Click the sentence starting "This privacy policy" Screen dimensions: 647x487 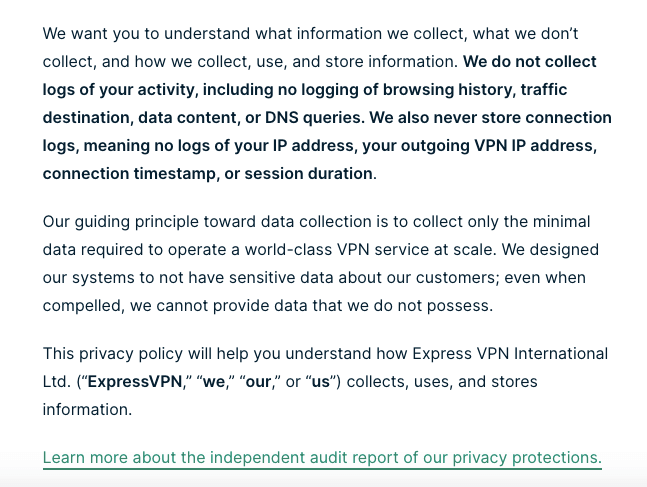pyautogui.click(x=325, y=382)
